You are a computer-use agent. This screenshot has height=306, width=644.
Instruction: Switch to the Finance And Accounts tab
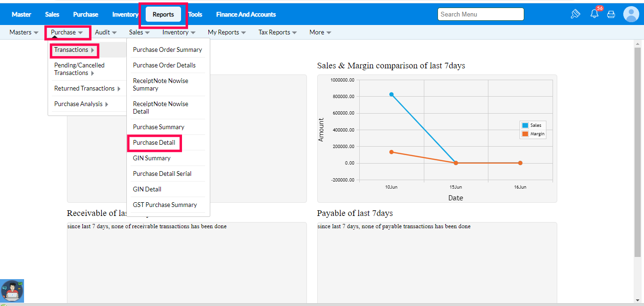pos(246,15)
